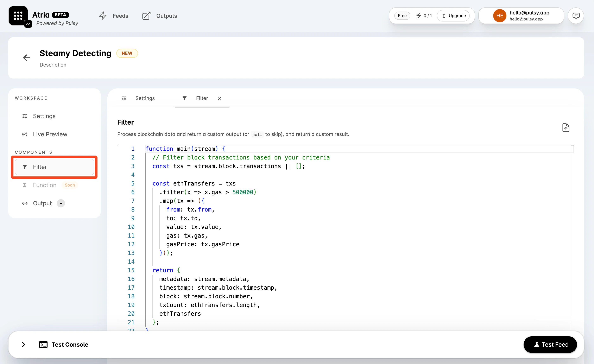Image resolution: width=594 pixels, height=364 pixels.
Task: Switch to the Settings tab
Action: pyautogui.click(x=138, y=98)
